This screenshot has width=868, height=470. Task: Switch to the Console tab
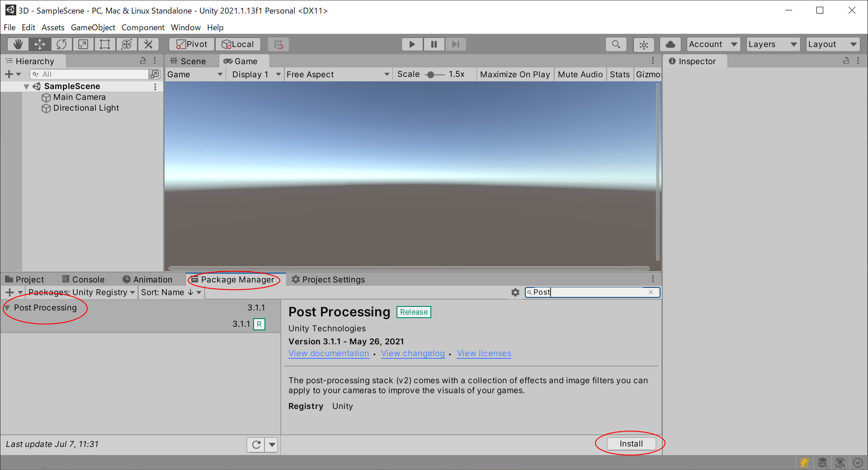[x=84, y=280]
